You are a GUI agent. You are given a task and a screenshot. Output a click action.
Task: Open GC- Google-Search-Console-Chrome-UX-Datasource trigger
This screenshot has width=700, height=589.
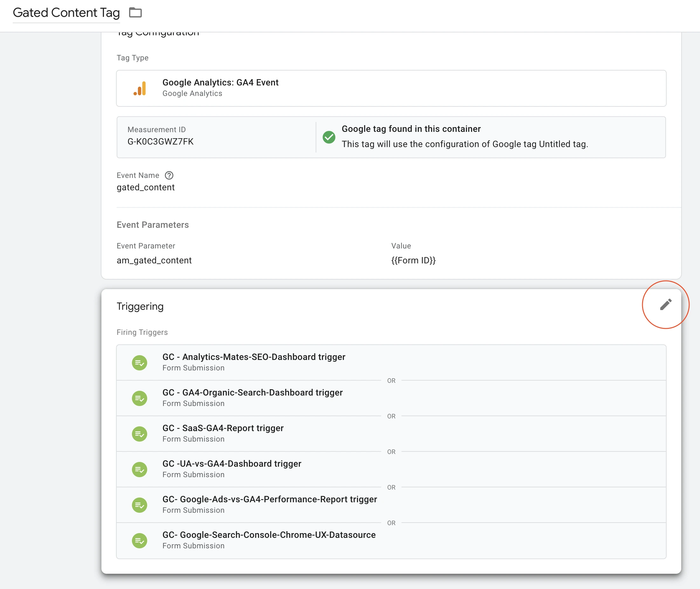click(391, 541)
